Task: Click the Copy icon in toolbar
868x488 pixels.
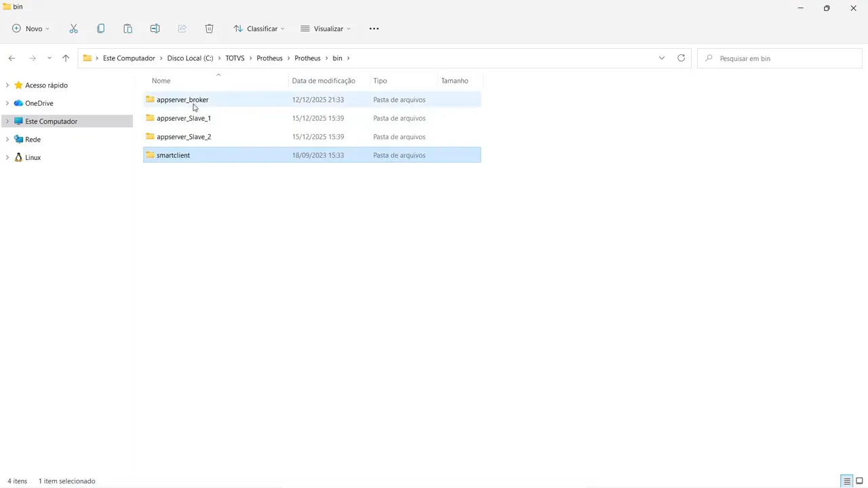Action: tap(100, 28)
